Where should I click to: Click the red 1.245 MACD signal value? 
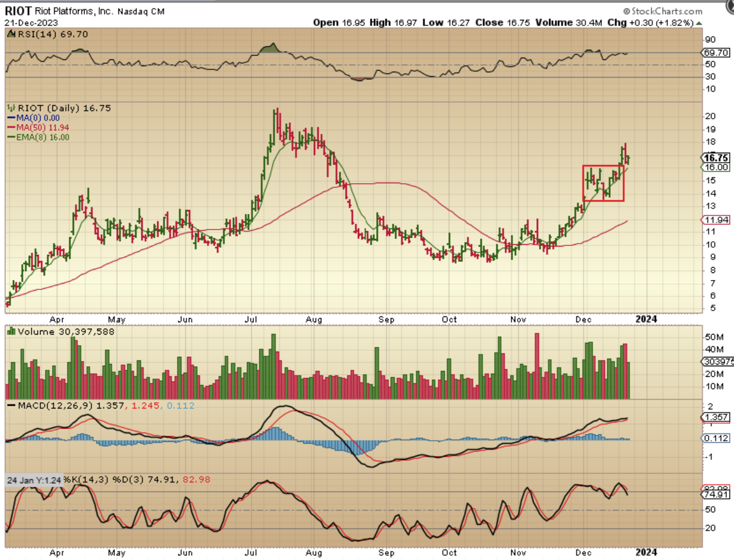[146, 406]
